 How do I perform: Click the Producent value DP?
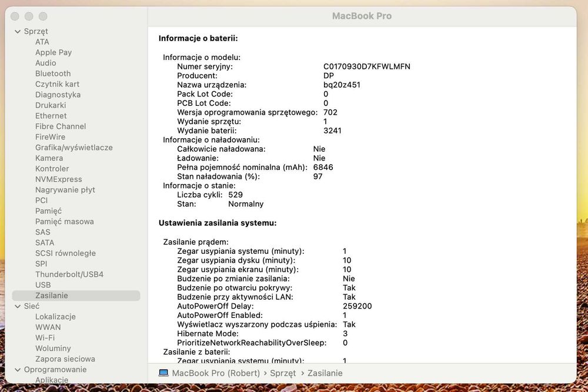pos(329,76)
